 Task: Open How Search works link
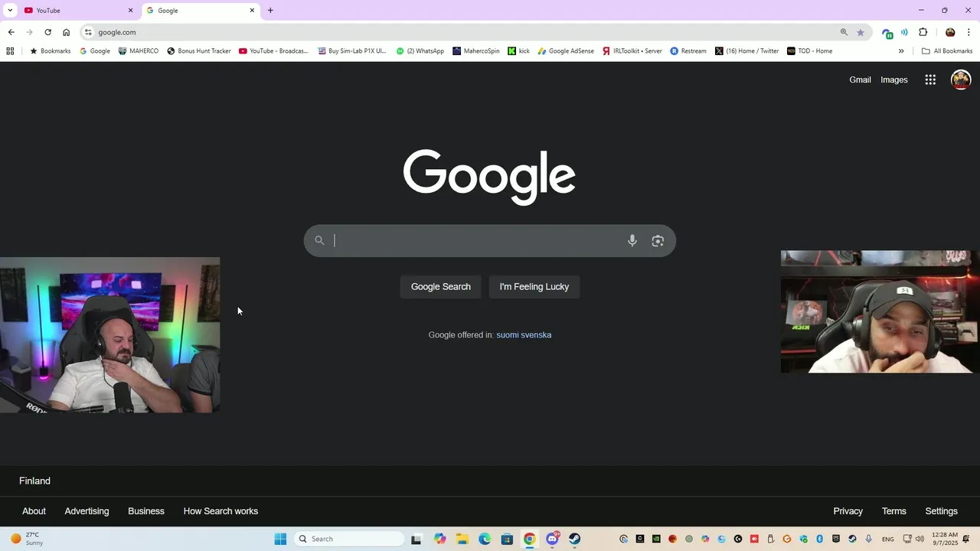[x=220, y=511]
